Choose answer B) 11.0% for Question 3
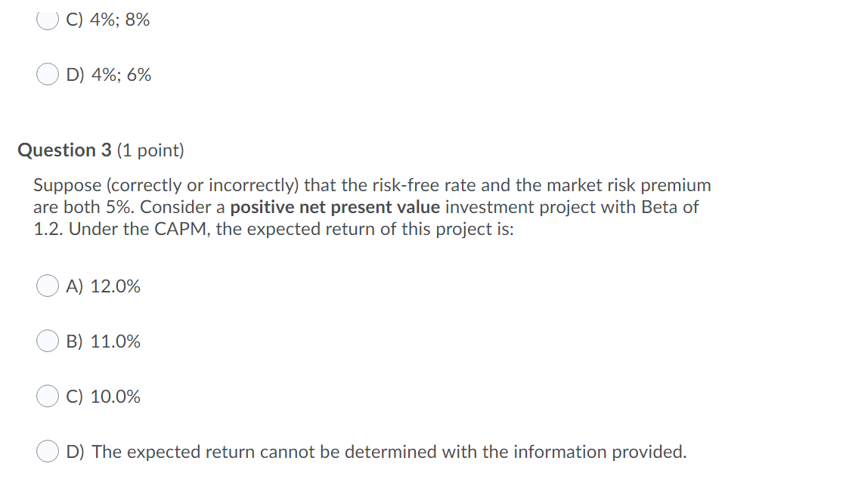The width and height of the screenshot is (852, 504). [x=47, y=341]
